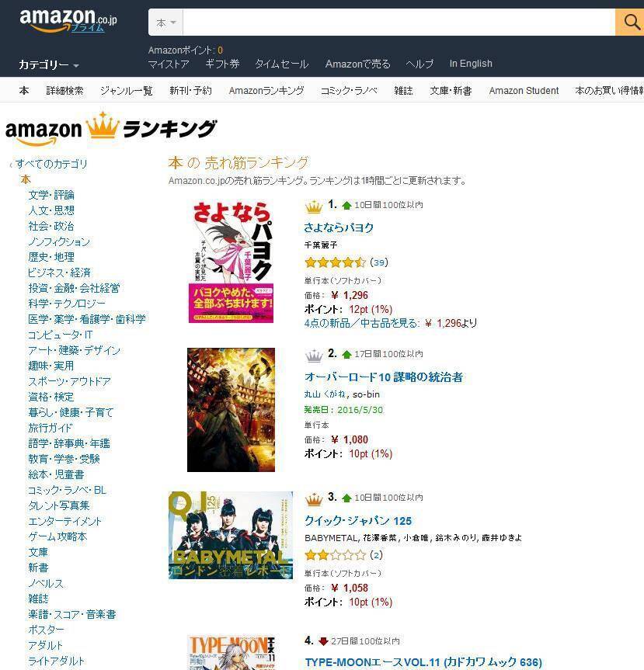Select In English language link
644x670 pixels.
471,63
